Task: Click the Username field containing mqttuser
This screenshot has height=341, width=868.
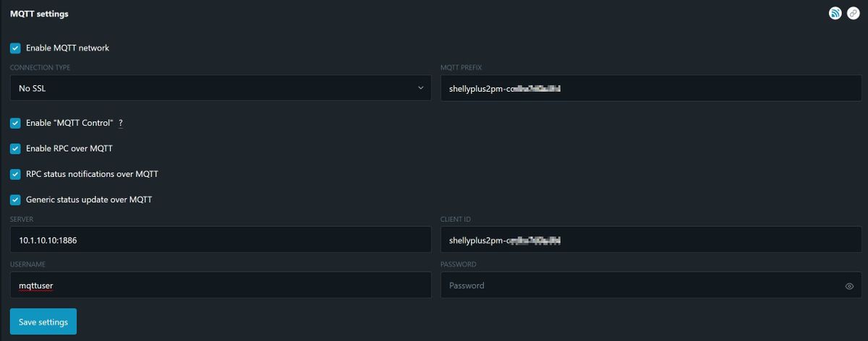Action: pos(221,285)
